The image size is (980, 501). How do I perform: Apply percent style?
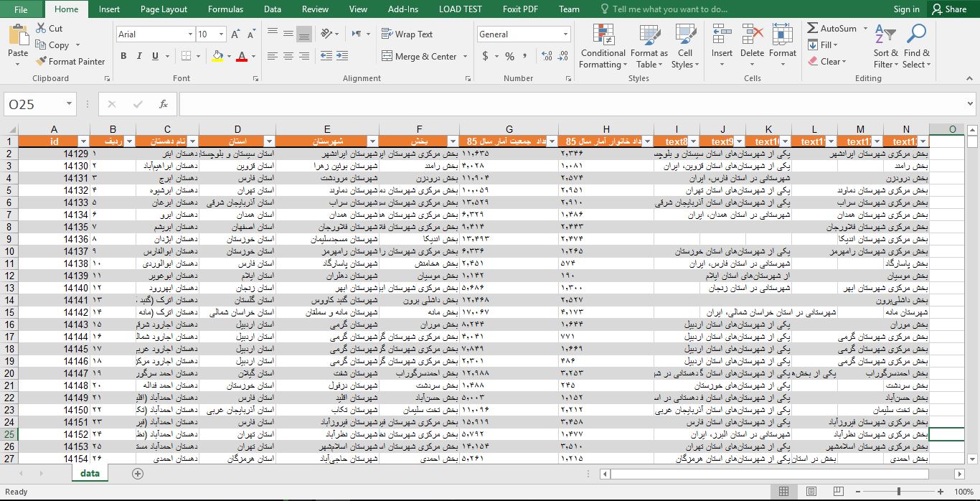point(509,56)
